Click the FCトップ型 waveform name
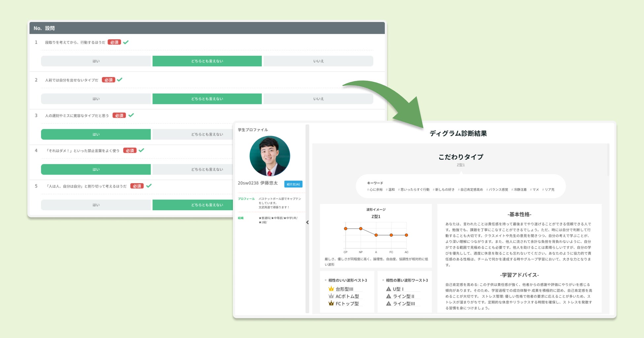Image resolution: width=644 pixels, height=338 pixels. 347,304
